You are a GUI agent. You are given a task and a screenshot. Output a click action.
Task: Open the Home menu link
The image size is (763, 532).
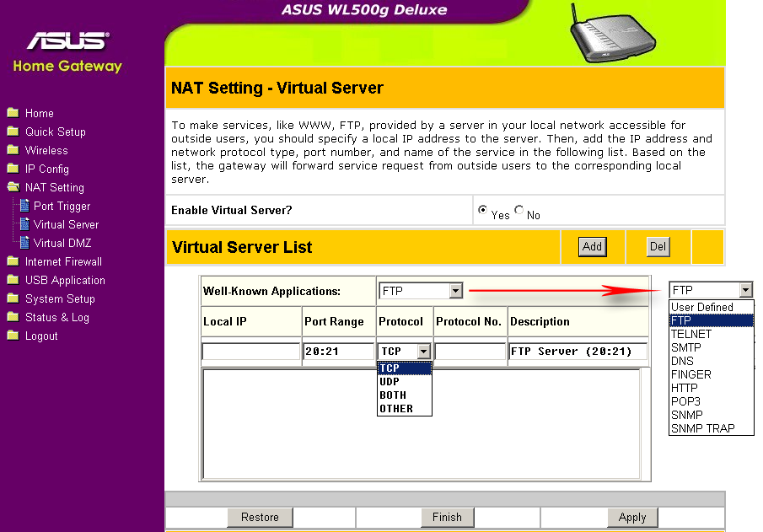40,114
